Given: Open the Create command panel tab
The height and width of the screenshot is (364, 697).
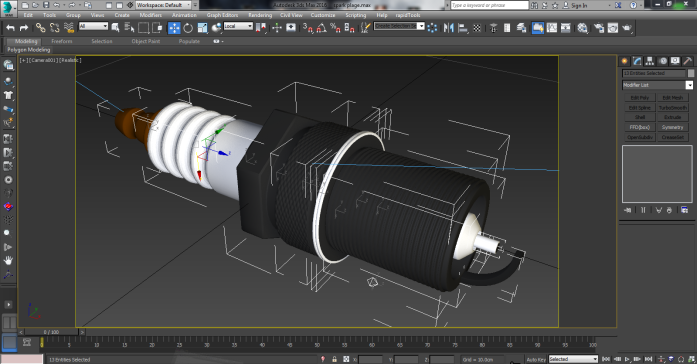Looking at the screenshot, I should coord(624,61).
